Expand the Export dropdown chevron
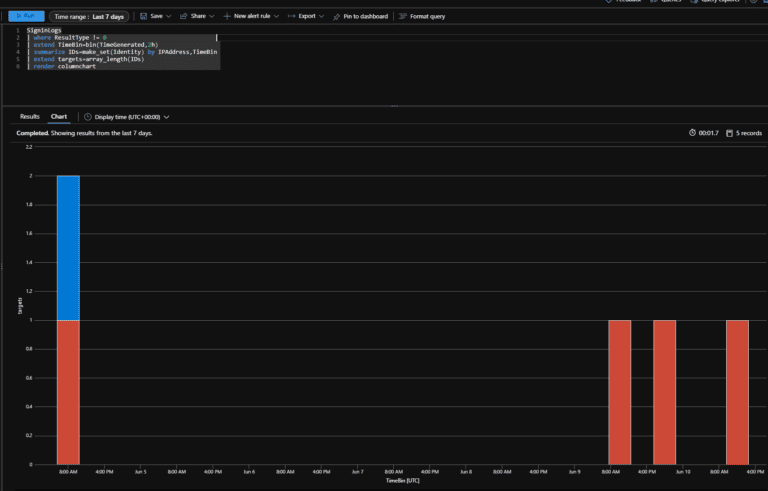 point(321,16)
